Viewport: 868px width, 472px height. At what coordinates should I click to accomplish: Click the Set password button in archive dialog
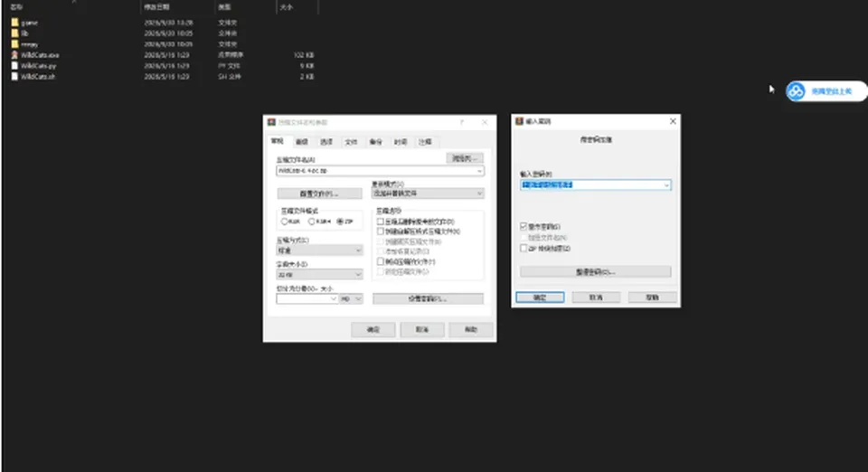tap(428, 298)
